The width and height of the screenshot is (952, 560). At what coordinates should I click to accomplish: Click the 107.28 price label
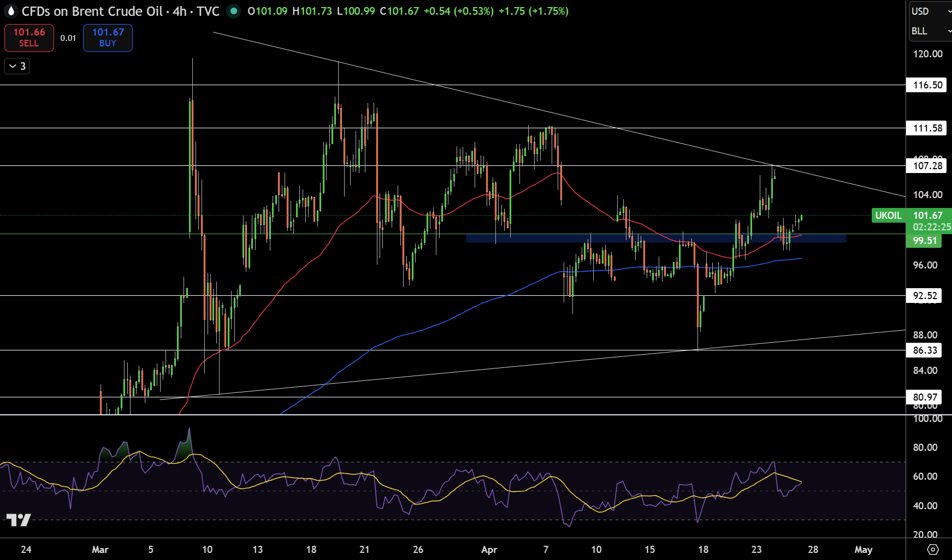point(927,166)
